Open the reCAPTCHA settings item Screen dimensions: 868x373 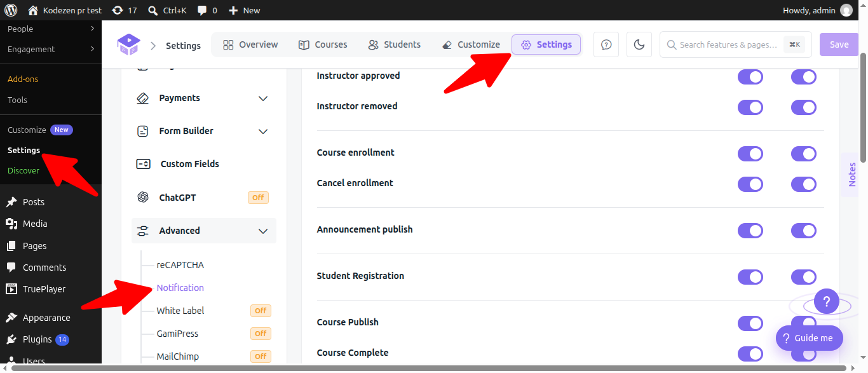click(x=180, y=265)
